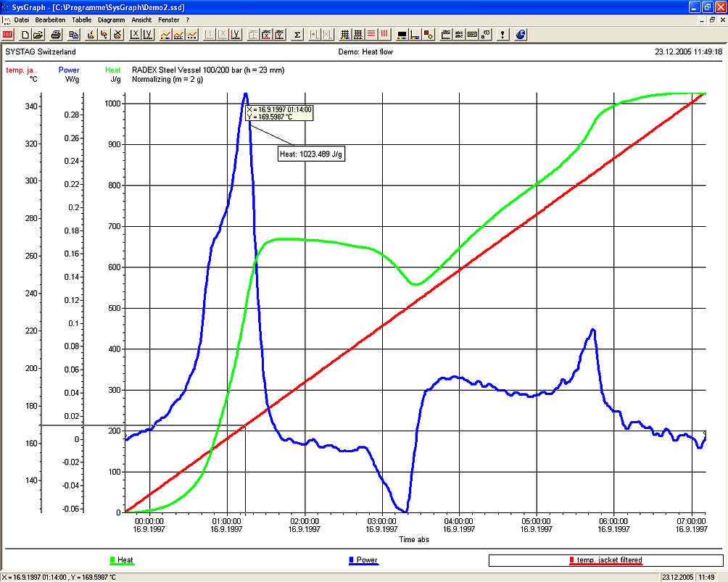728x582 pixels.
Task: Expand the Tabelle menu
Action: (81, 20)
